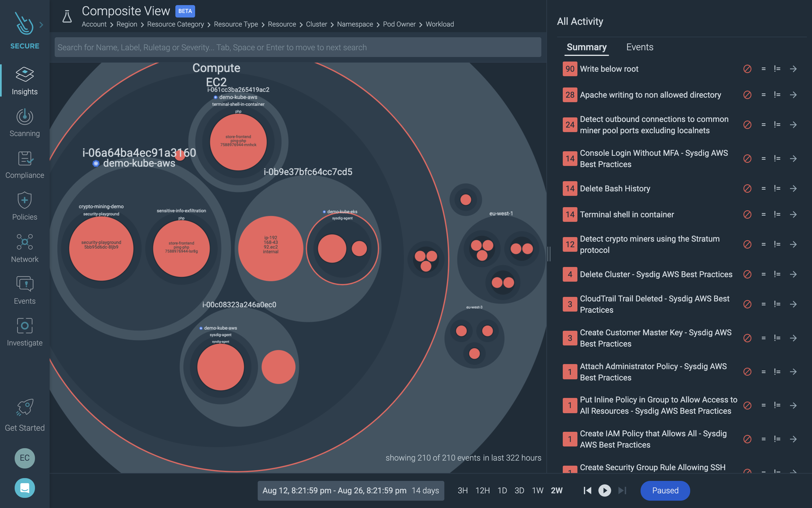Open the date range Aug 12 - Aug 26 picker
The height and width of the screenshot is (508, 812).
tap(351, 491)
